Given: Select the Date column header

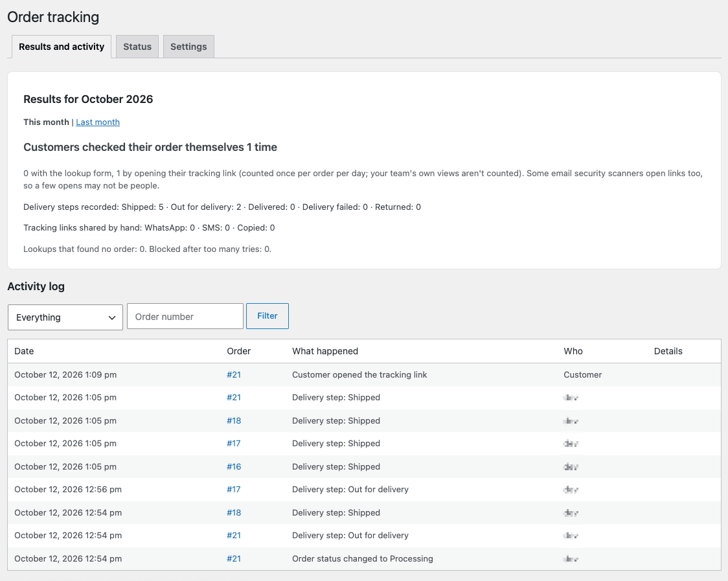Looking at the screenshot, I should click(x=24, y=351).
